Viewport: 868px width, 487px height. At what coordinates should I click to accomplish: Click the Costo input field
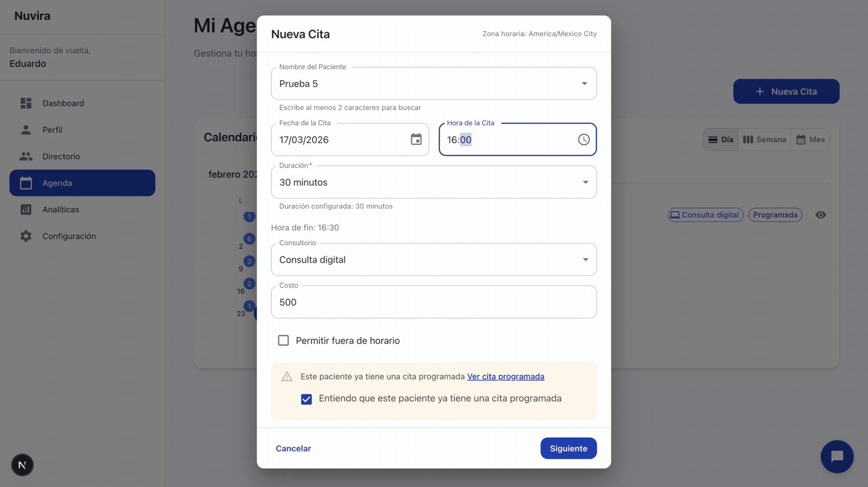pos(433,302)
